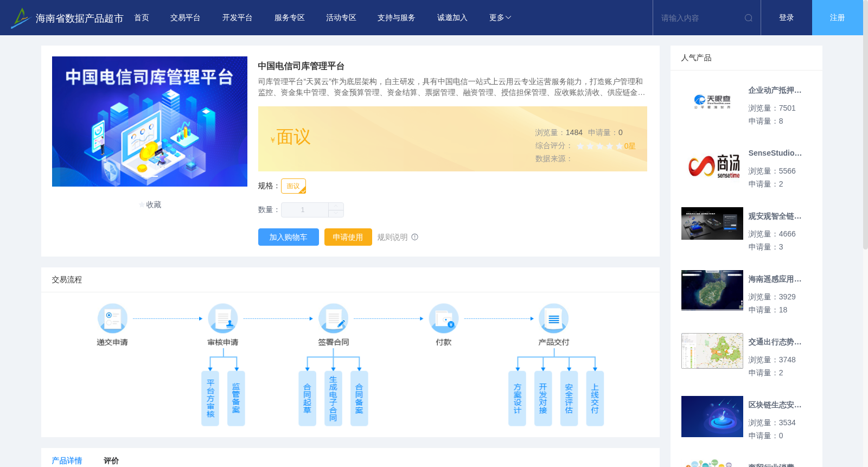Switch to the 评价 tab

(x=111, y=460)
